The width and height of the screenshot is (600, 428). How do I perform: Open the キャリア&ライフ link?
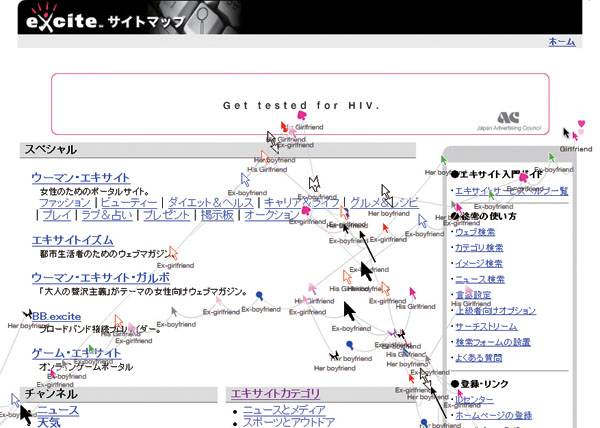[302, 203]
